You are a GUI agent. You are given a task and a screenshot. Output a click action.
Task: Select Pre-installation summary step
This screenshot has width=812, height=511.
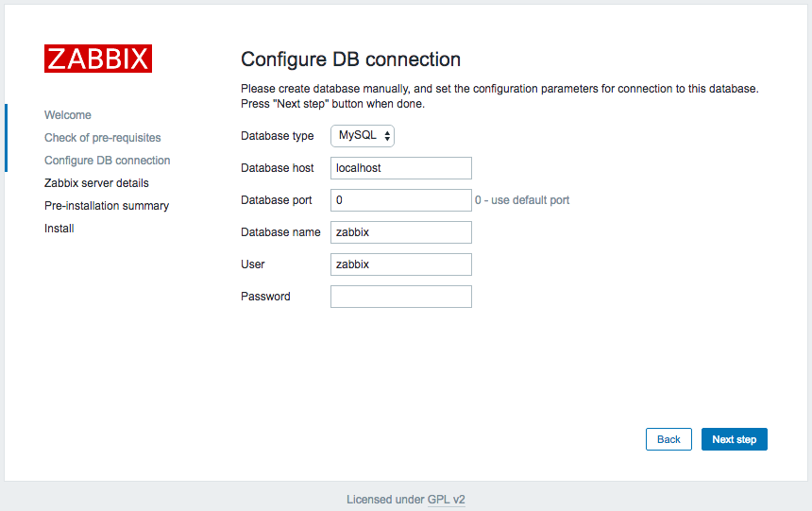pos(107,206)
